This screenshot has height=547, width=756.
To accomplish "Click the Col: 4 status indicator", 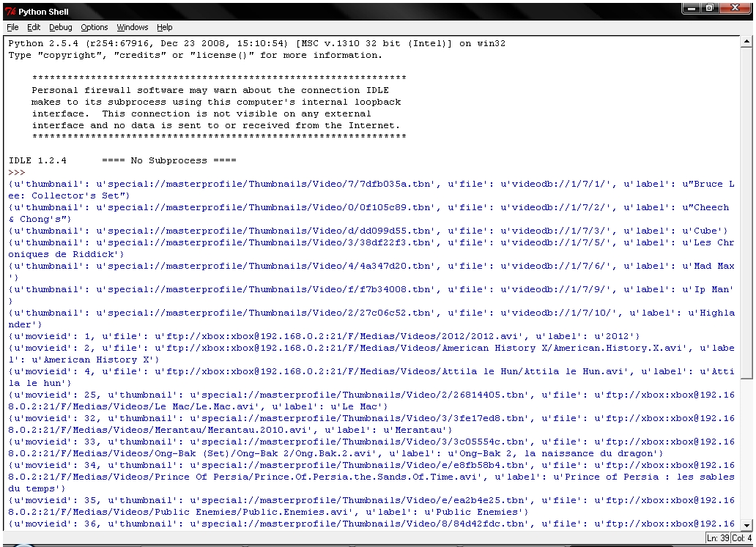I will click(741, 538).
